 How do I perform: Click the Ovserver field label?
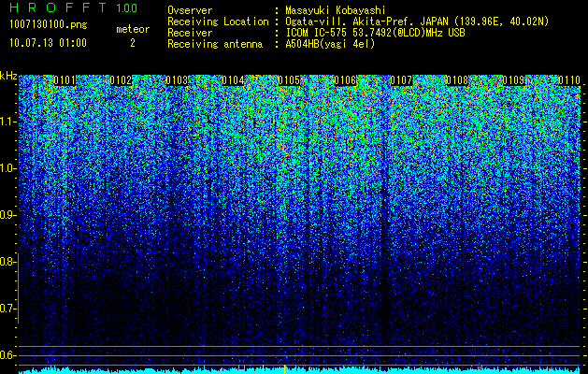[x=190, y=10]
